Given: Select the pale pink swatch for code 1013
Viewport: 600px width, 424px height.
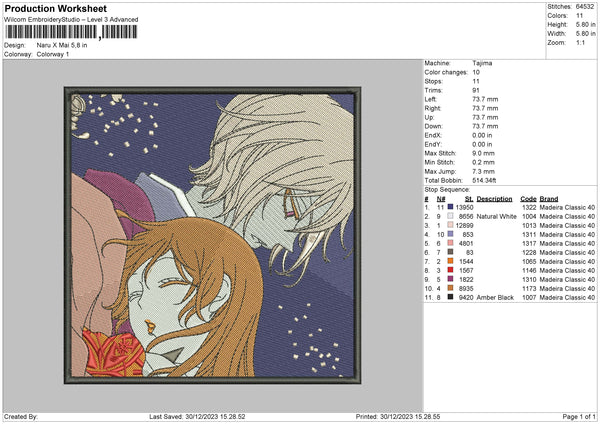Looking at the screenshot, I should [x=450, y=225].
